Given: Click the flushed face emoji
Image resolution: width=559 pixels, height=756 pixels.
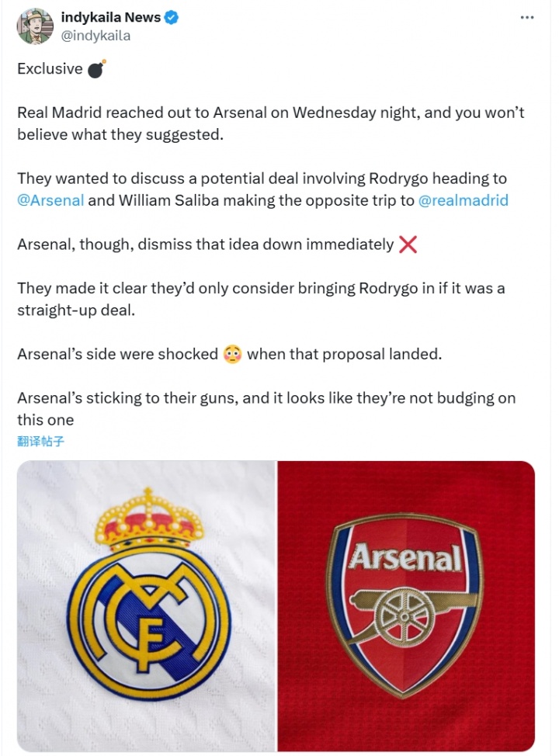Looking at the screenshot, I should pyautogui.click(x=232, y=355).
